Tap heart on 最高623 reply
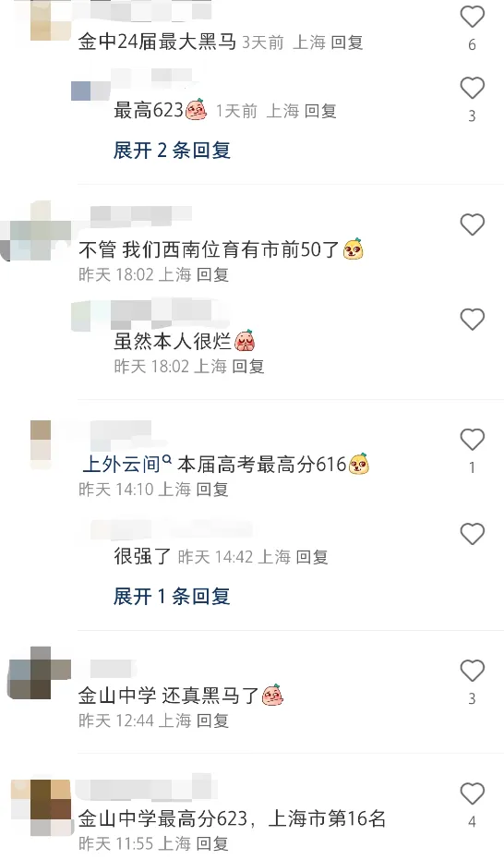 click(x=472, y=88)
